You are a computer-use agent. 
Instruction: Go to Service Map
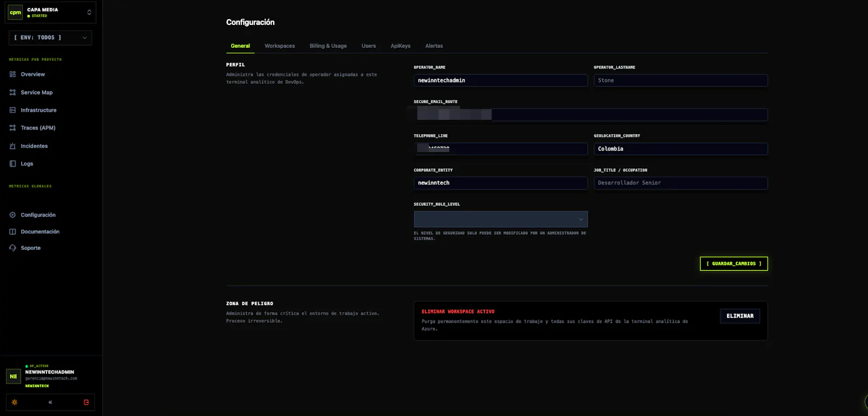click(37, 92)
